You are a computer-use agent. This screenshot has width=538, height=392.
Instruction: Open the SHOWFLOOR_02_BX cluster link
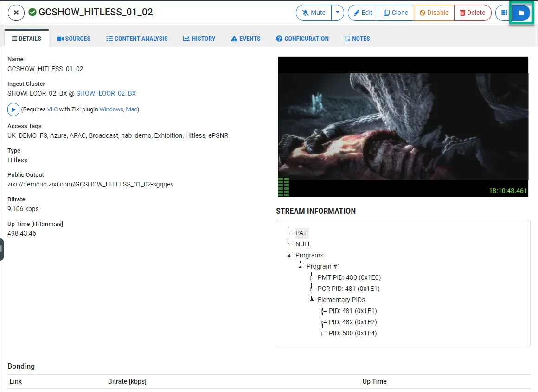[106, 93]
